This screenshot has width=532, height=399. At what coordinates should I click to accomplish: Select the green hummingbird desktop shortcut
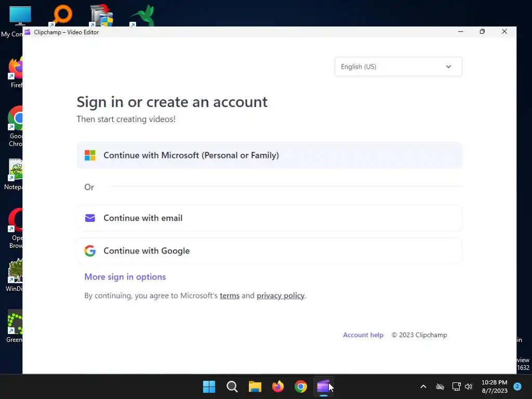(x=142, y=16)
